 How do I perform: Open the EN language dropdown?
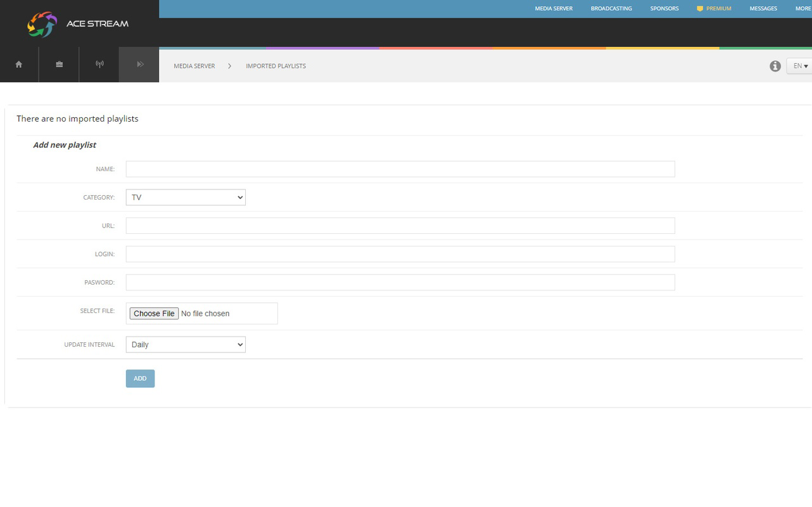click(x=800, y=66)
